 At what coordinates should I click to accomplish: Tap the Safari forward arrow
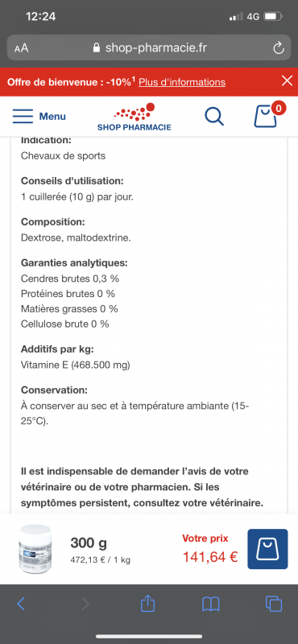pyautogui.click(x=85, y=603)
